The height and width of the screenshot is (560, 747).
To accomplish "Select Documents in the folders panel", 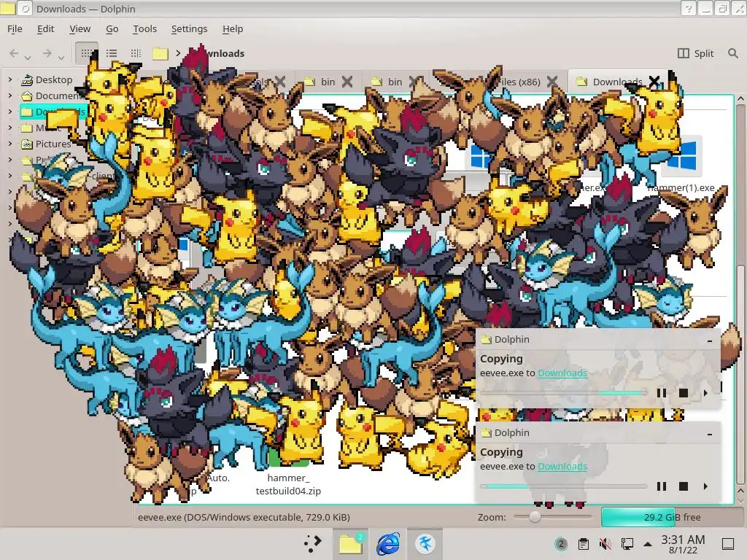I will coord(51,96).
